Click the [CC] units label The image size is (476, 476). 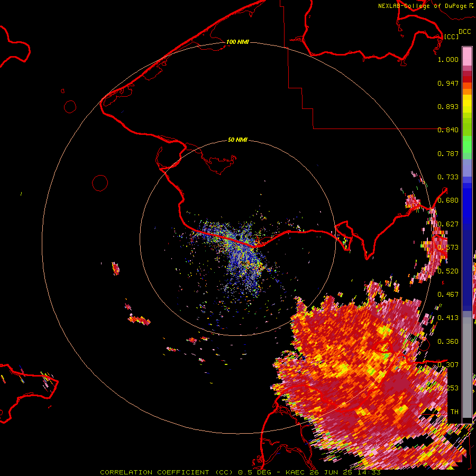click(451, 36)
